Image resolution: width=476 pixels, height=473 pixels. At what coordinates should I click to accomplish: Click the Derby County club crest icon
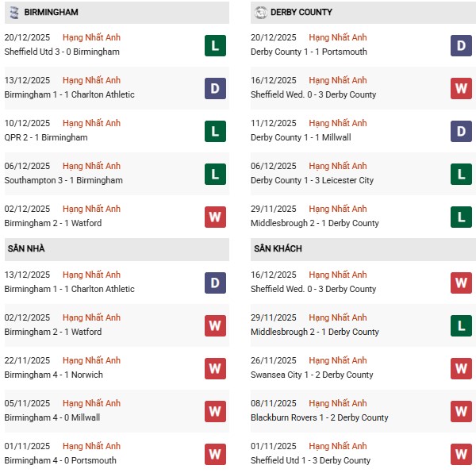tap(261, 13)
